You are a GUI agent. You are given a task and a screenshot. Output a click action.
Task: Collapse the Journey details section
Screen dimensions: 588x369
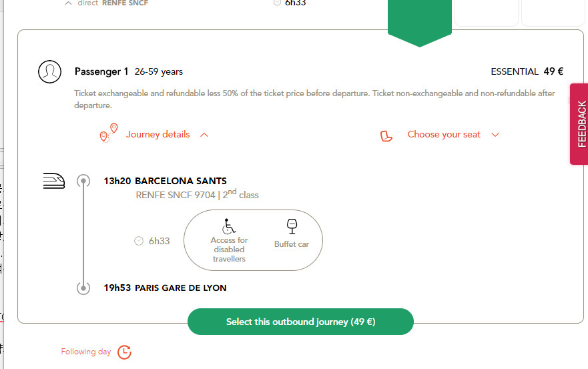coord(204,135)
